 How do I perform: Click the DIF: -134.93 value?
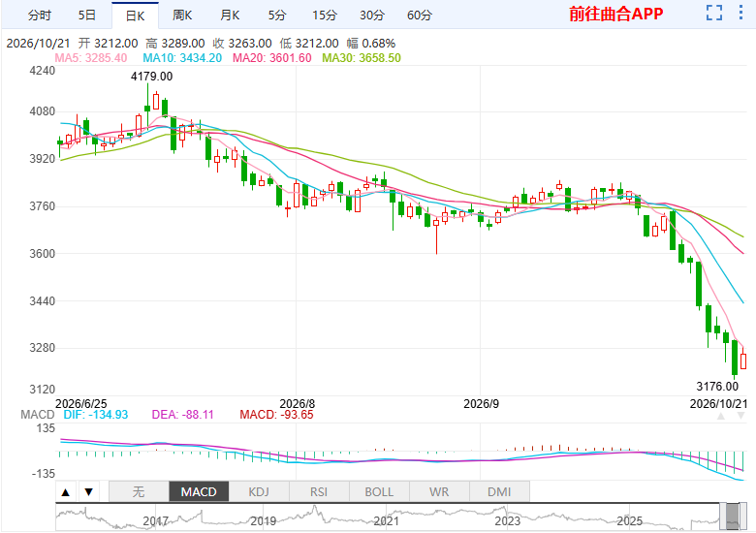click(x=96, y=415)
